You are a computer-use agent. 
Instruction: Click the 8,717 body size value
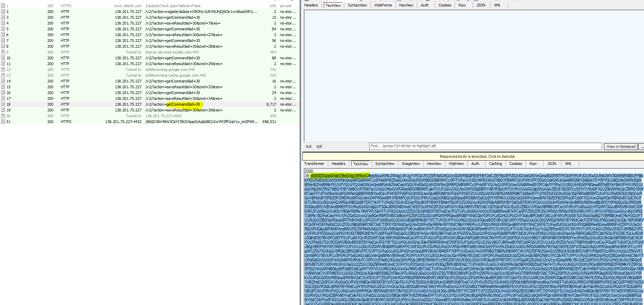(x=271, y=104)
